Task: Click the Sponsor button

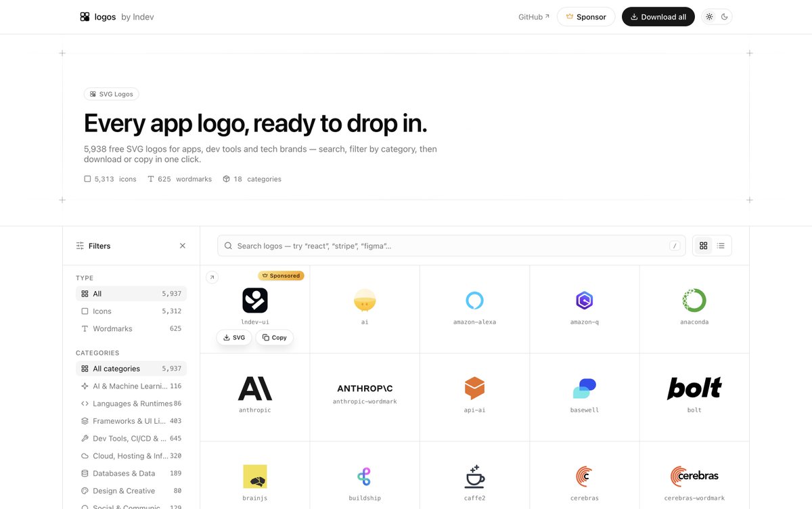Action: tap(586, 17)
